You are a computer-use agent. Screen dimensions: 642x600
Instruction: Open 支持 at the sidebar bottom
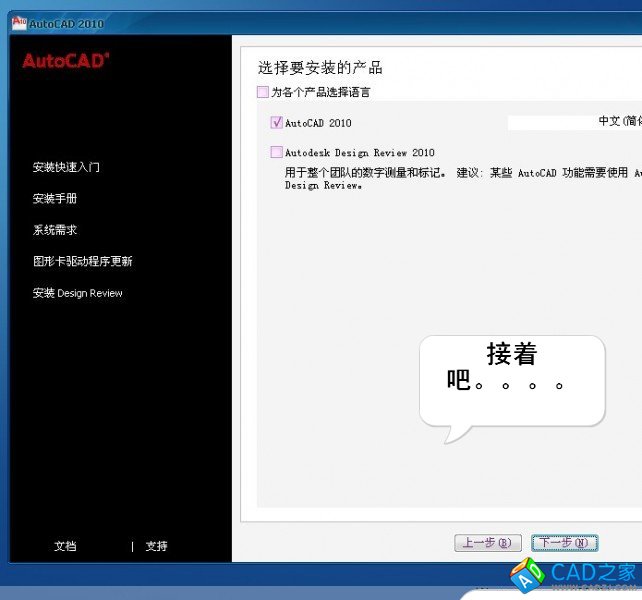(x=156, y=546)
